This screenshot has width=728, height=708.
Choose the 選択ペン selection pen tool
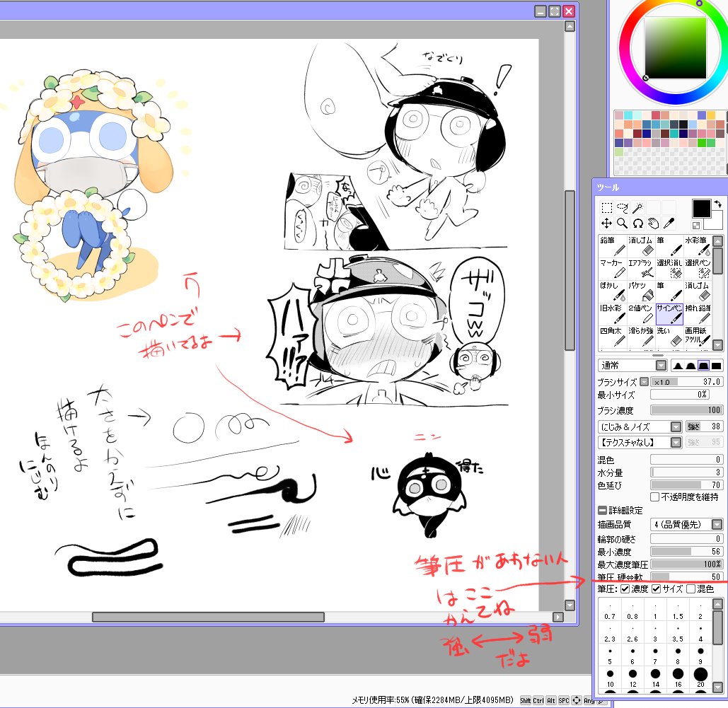tap(698, 269)
